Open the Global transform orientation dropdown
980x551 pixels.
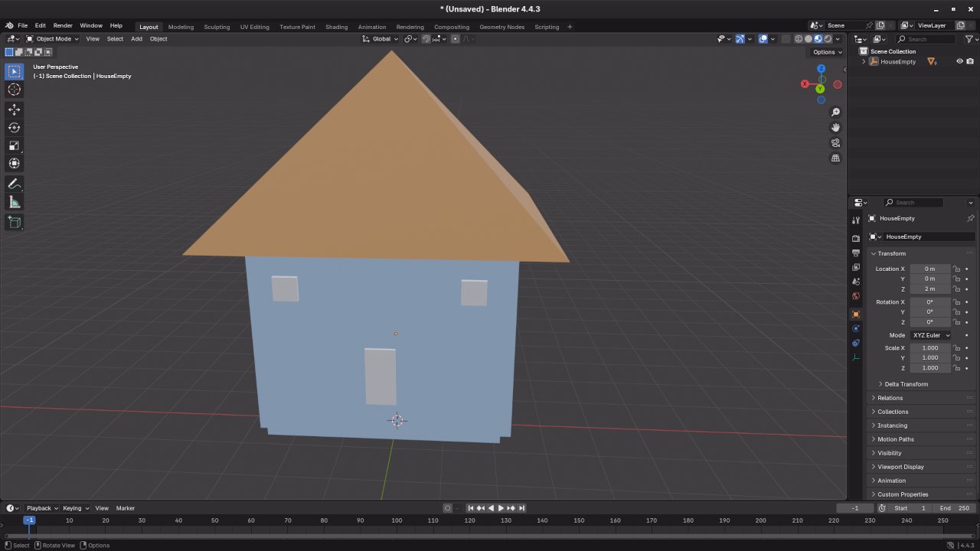tap(381, 39)
